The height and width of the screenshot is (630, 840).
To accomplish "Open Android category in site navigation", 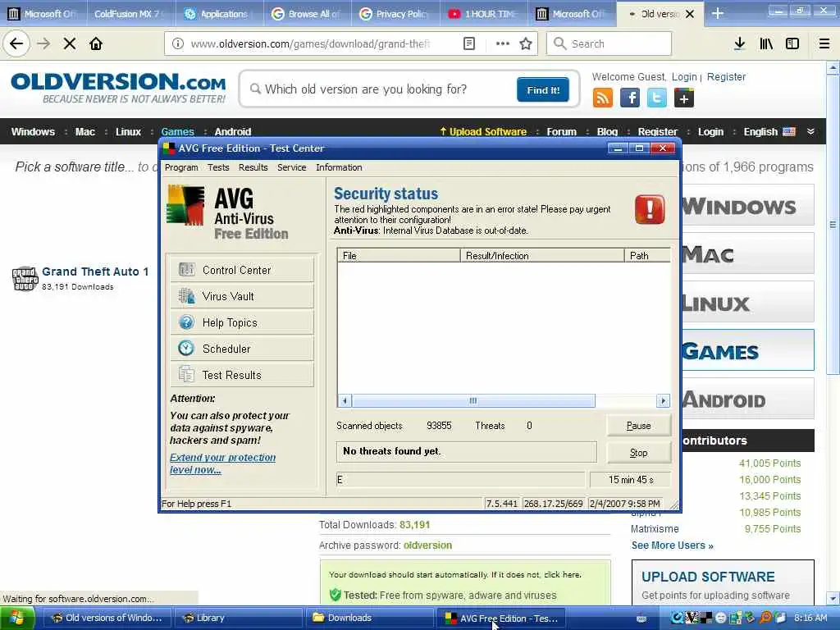I will [232, 132].
